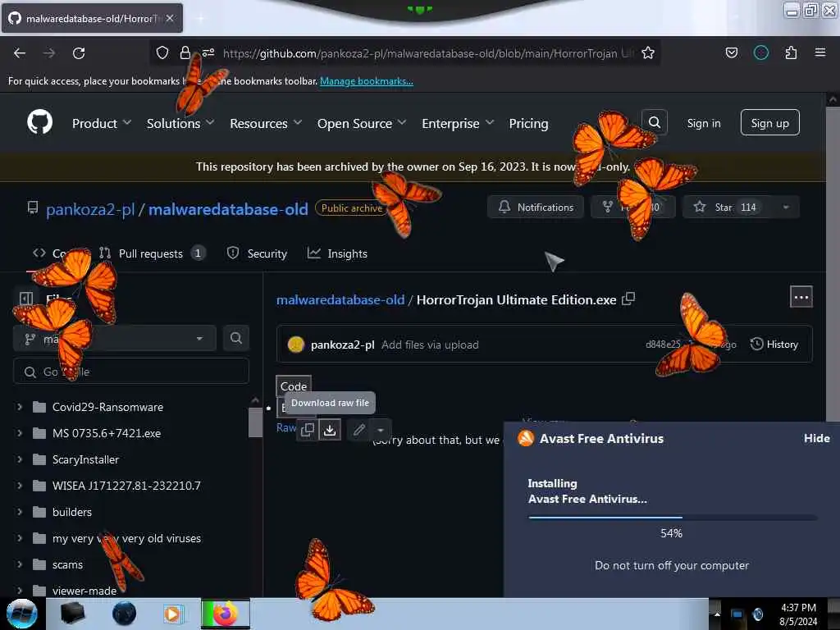Open the Security tab
Screen dimensions: 840x630
pos(257,253)
